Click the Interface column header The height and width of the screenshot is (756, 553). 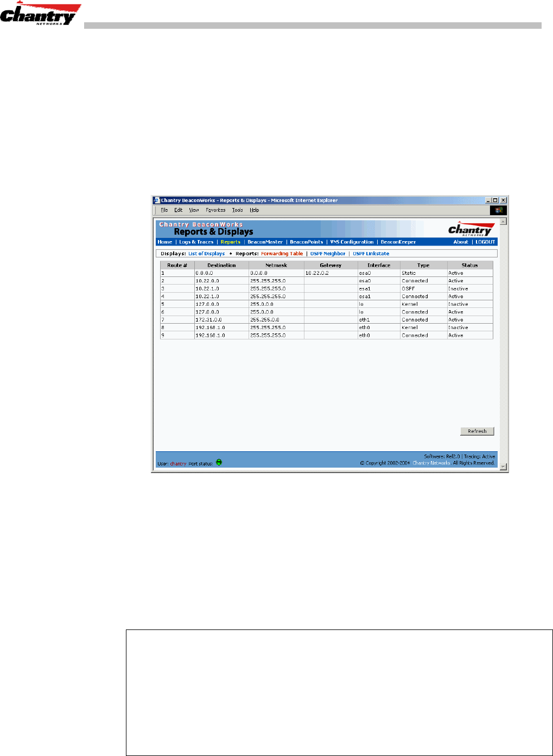click(x=379, y=265)
